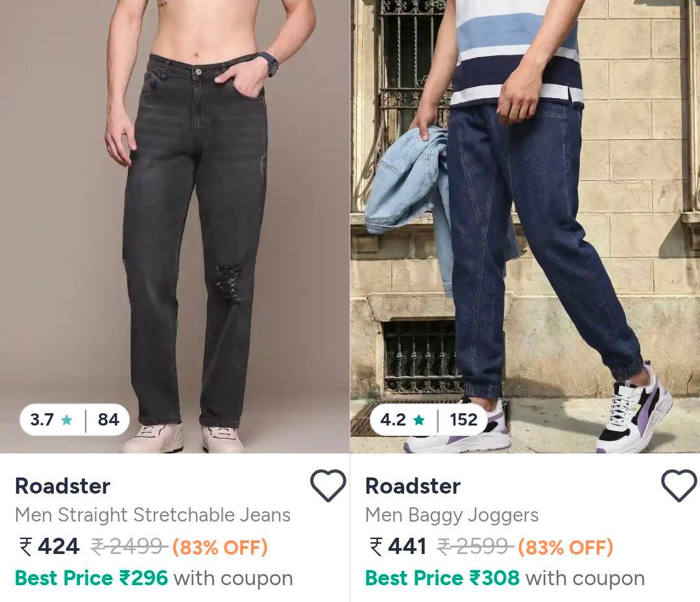Click the ₹424 price
Image resolution: width=700 pixels, height=602 pixels.
(49, 547)
